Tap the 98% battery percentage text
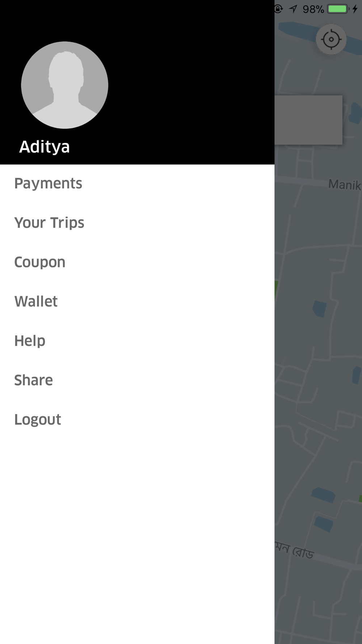This screenshot has height=644, width=362. click(313, 9)
